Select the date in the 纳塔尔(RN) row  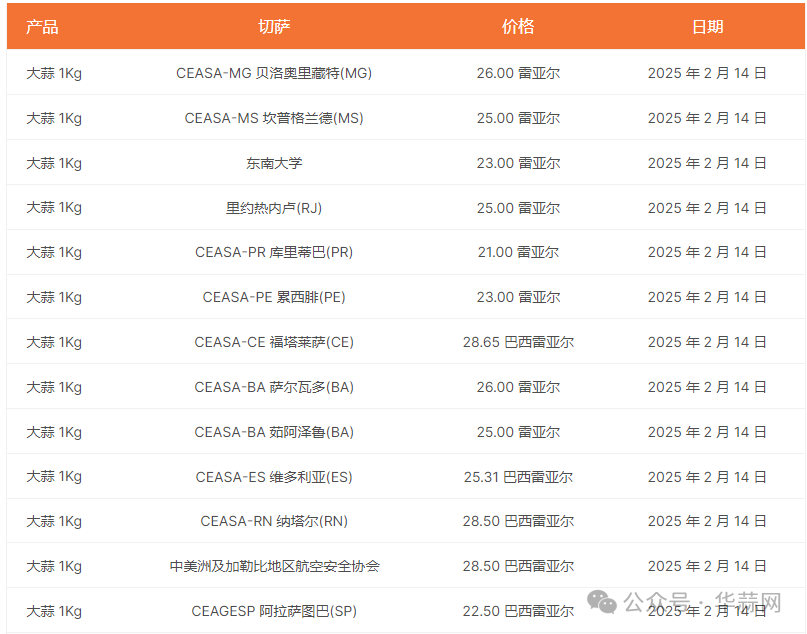click(707, 521)
